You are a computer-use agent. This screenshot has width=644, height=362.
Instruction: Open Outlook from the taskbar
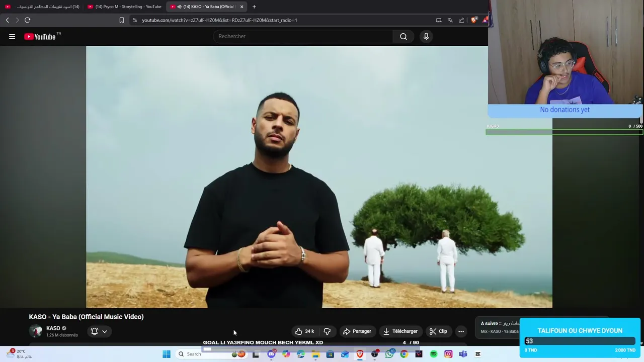click(345, 354)
